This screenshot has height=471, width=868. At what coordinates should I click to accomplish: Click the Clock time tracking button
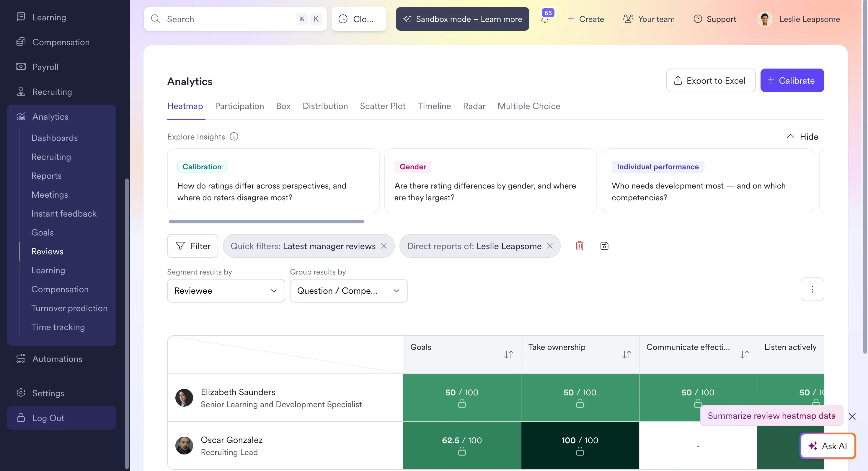359,19
